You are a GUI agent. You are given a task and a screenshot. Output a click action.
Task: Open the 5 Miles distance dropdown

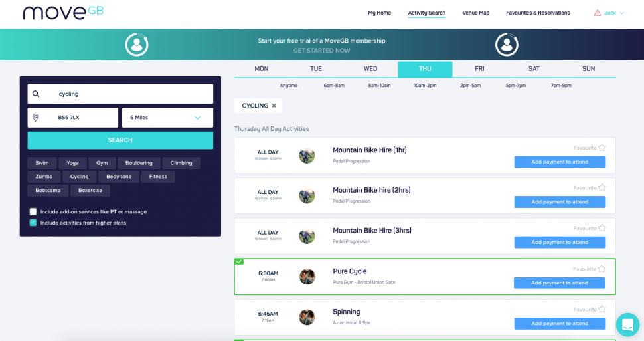point(167,118)
